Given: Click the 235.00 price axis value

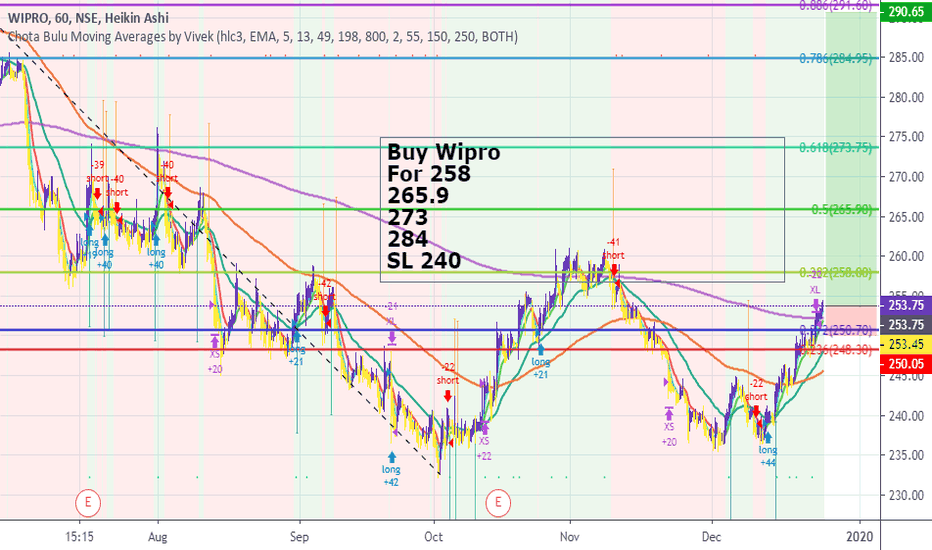Looking at the screenshot, I should pyautogui.click(x=906, y=455).
